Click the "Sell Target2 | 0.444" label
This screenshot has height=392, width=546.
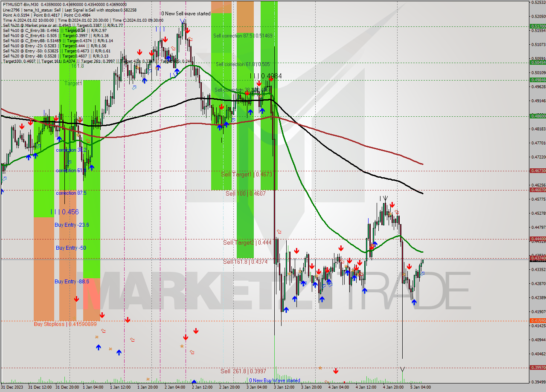pos(247,242)
